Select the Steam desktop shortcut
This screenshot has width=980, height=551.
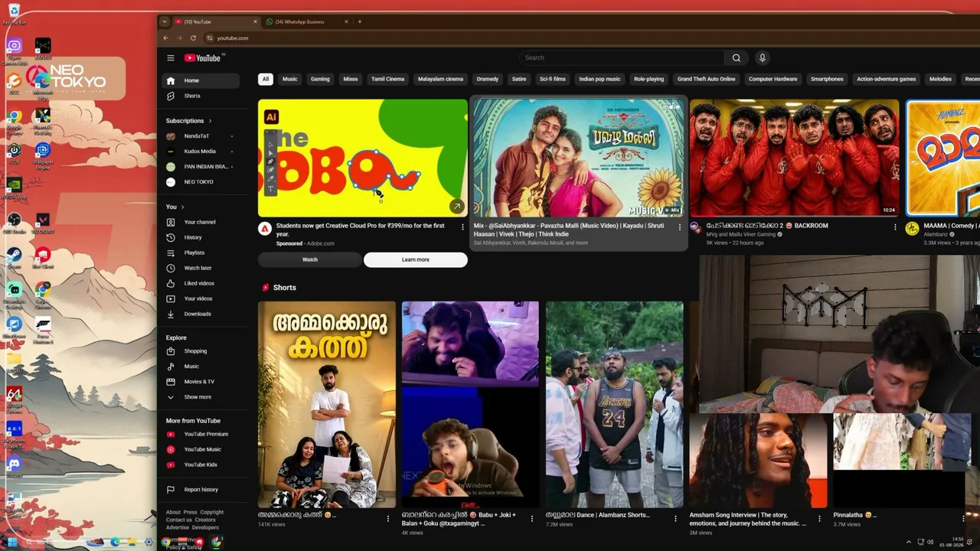pos(14,257)
